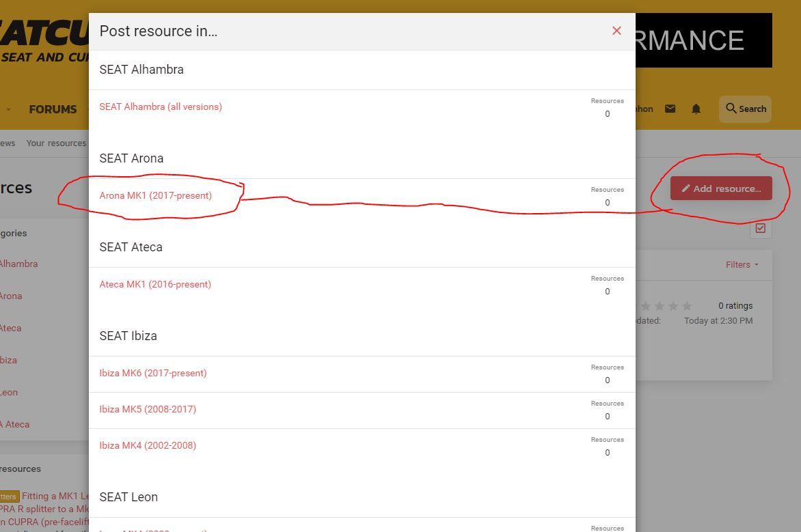
Task: Choose Arona MK1 (2017-present) category
Action: (x=156, y=195)
